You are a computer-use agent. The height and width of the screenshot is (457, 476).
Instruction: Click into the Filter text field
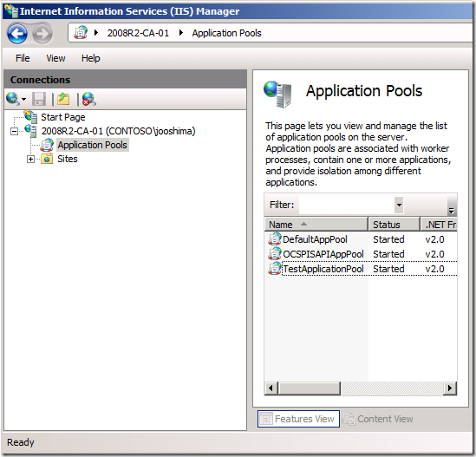346,205
